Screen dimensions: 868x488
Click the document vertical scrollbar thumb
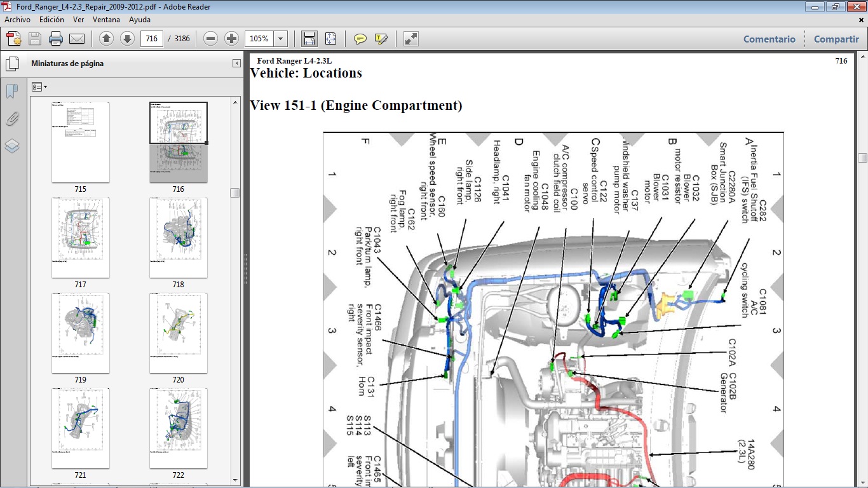pos(862,158)
